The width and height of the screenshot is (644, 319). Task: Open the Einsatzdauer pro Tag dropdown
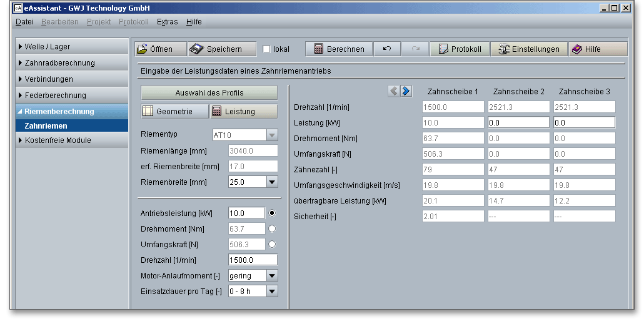272,291
